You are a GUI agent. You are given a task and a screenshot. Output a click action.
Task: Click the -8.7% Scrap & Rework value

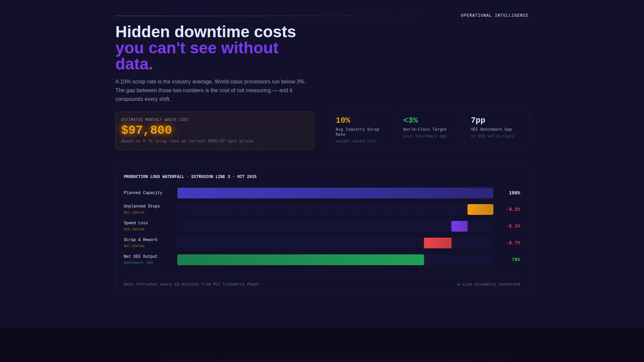[513, 243]
